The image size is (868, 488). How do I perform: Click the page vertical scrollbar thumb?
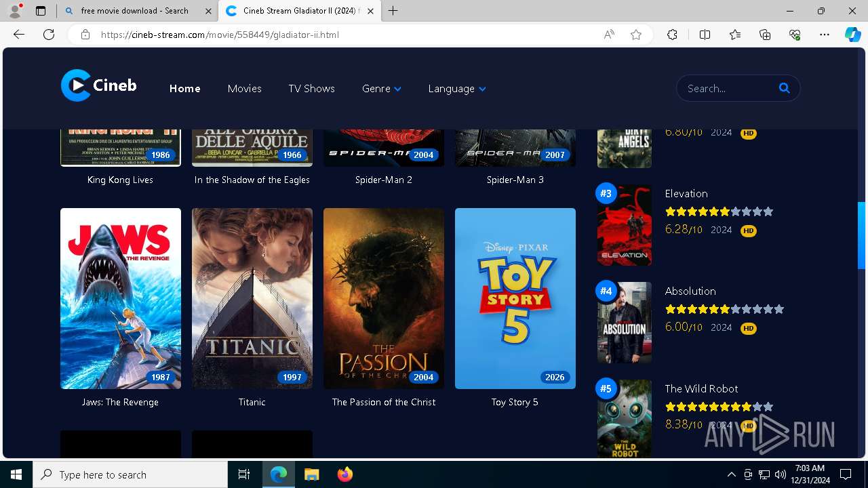coord(862,236)
